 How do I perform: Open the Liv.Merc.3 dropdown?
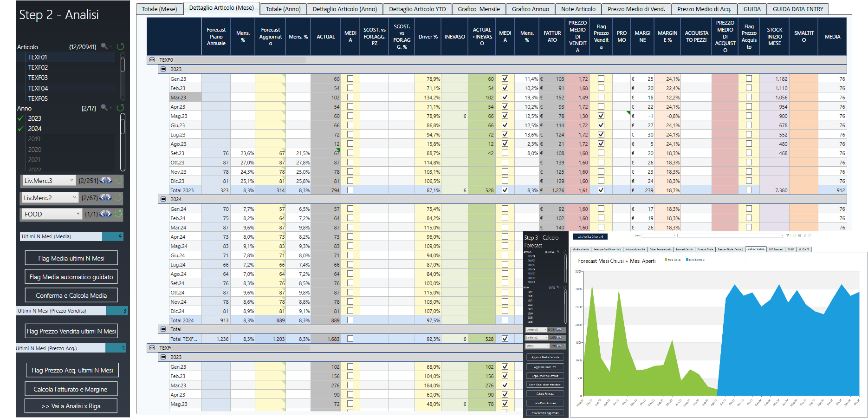(x=48, y=180)
